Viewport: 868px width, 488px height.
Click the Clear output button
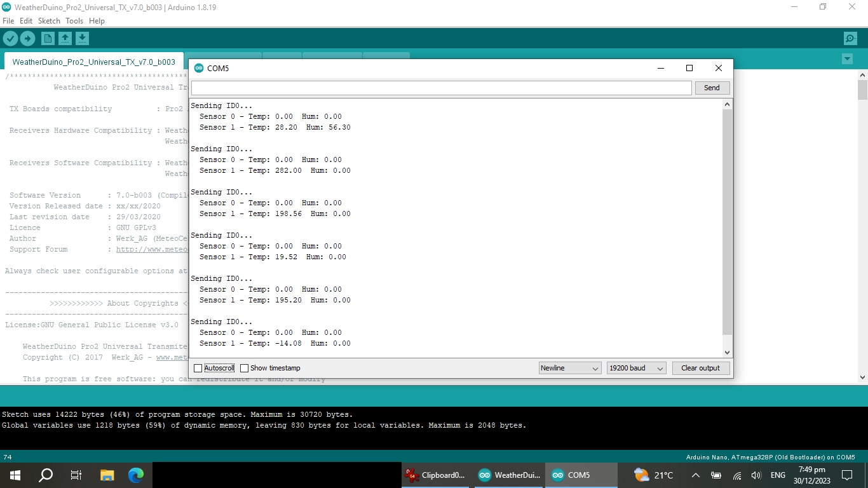point(700,369)
